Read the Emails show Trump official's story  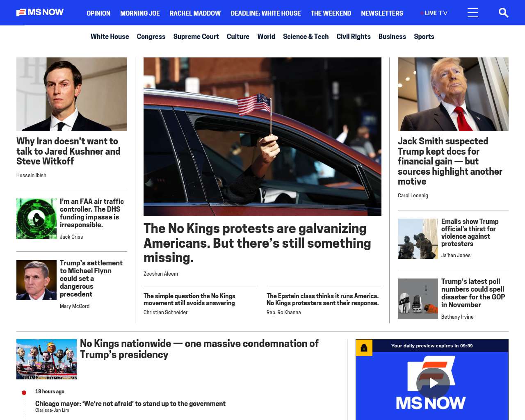tap(470, 233)
